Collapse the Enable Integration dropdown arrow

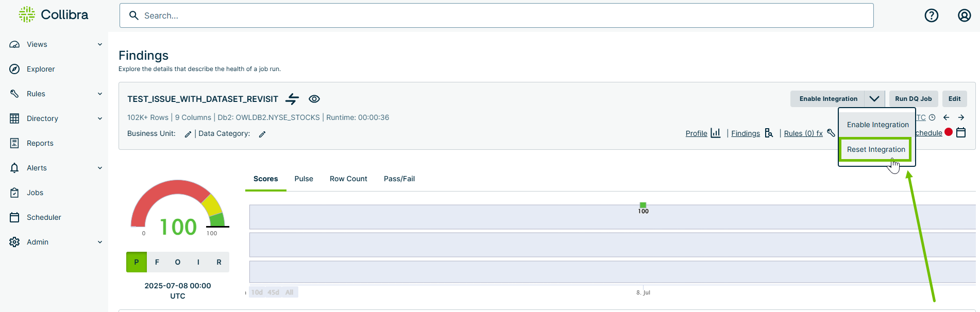point(874,99)
